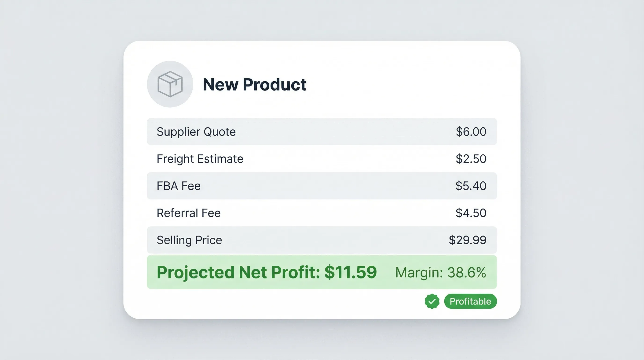This screenshot has width=644, height=360.
Task: Click the FBA Fee label
Action: pyautogui.click(x=179, y=186)
